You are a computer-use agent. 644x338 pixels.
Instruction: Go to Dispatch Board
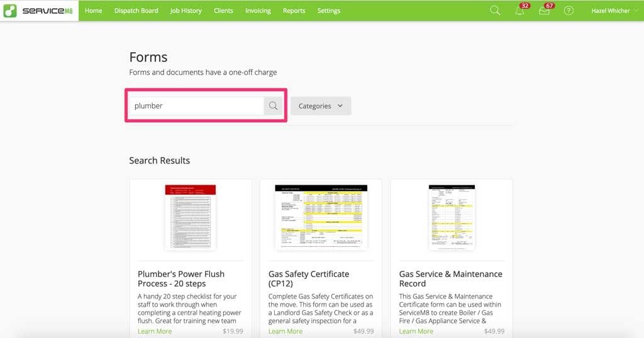(136, 11)
